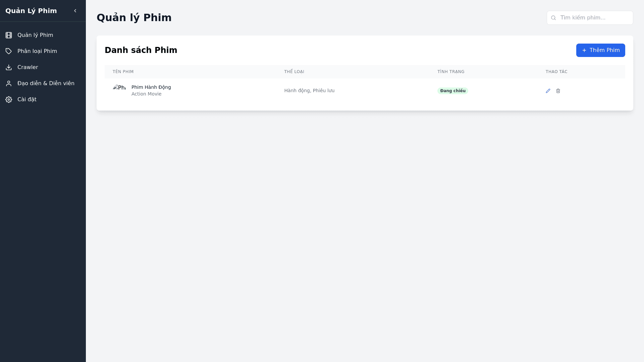Viewport: 644px width, 362px height.
Task: Click the download icon next to Crawler
Action: tap(9, 67)
